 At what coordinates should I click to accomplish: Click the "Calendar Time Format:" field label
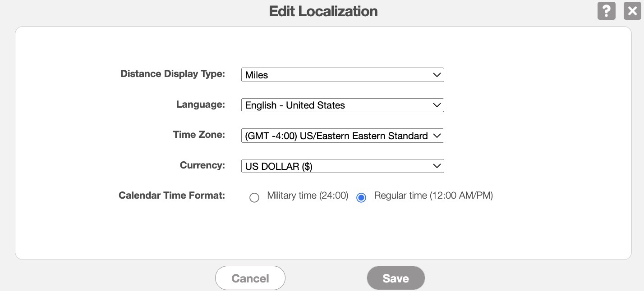point(171,196)
